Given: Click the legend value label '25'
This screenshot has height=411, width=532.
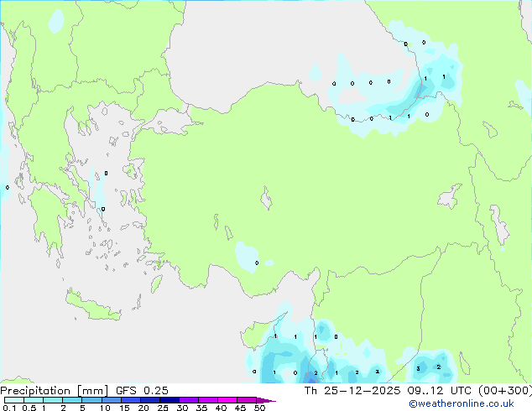Looking at the screenshot, I should tap(163, 408).
